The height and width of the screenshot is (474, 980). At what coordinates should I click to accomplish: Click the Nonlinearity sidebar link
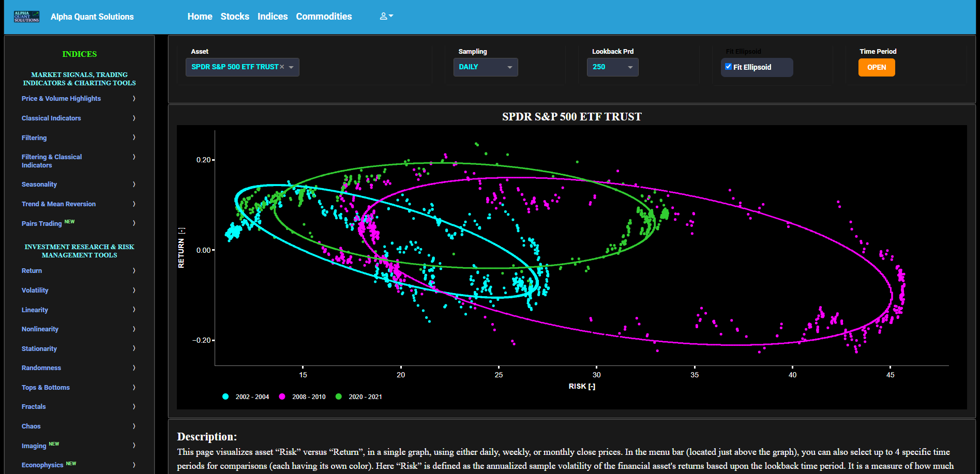[x=40, y=329]
